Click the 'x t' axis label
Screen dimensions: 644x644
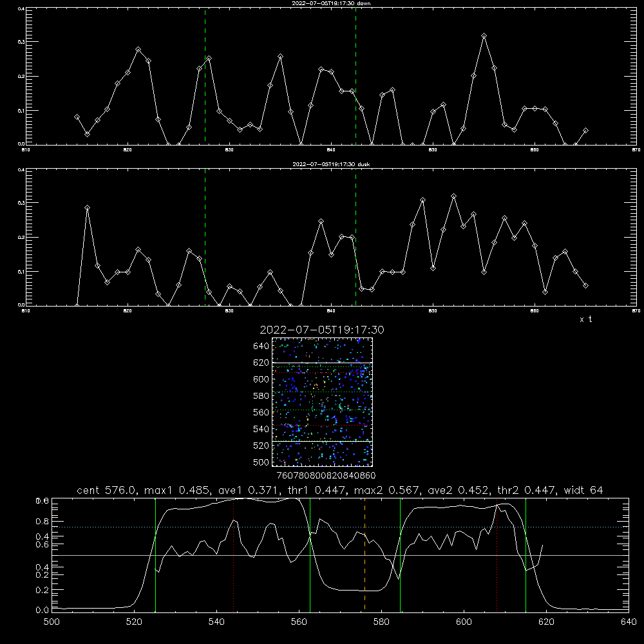585,319
